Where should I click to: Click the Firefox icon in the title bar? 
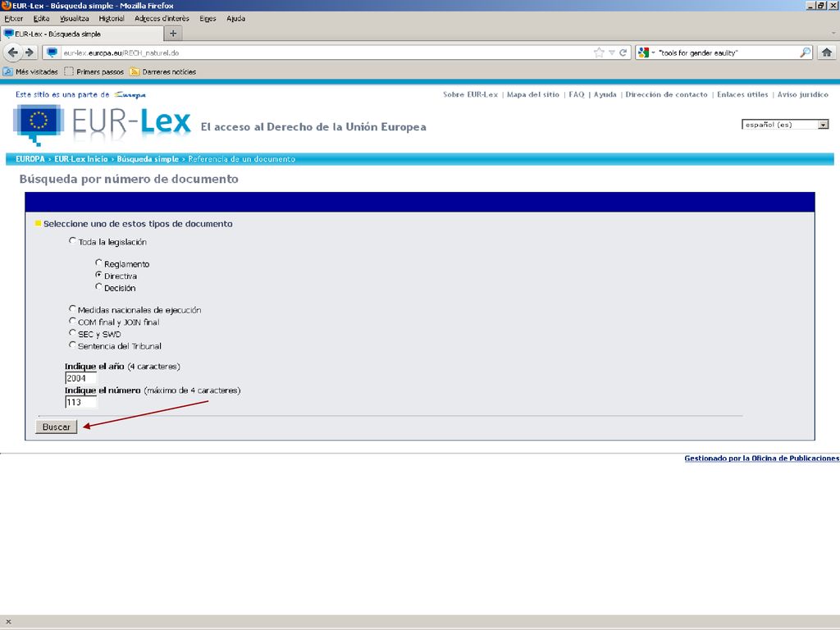click(x=6, y=6)
